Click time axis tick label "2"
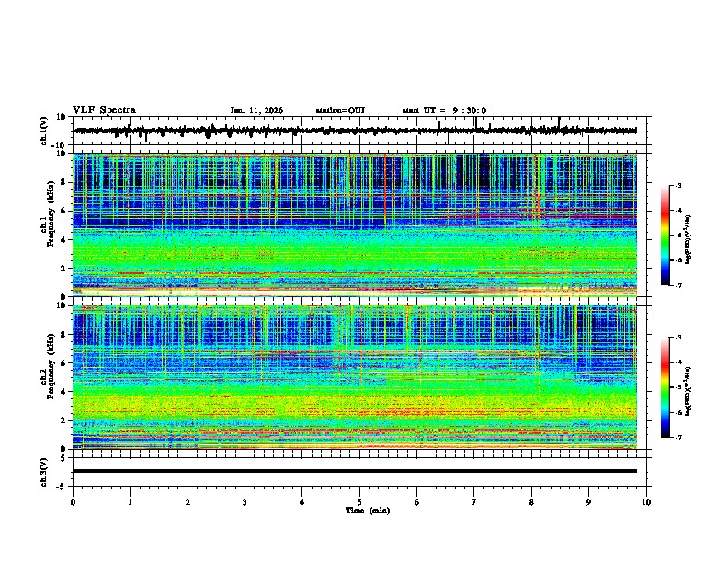The image size is (728, 563). [x=188, y=502]
